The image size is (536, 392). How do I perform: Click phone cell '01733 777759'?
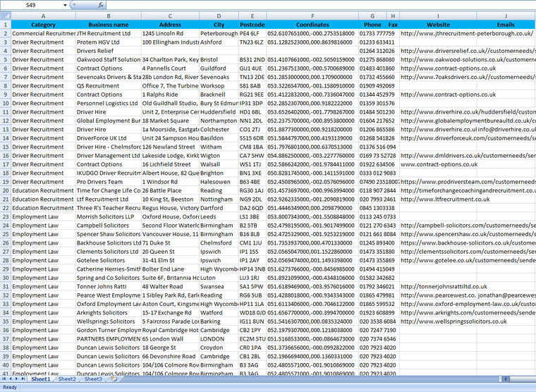(377, 34)
